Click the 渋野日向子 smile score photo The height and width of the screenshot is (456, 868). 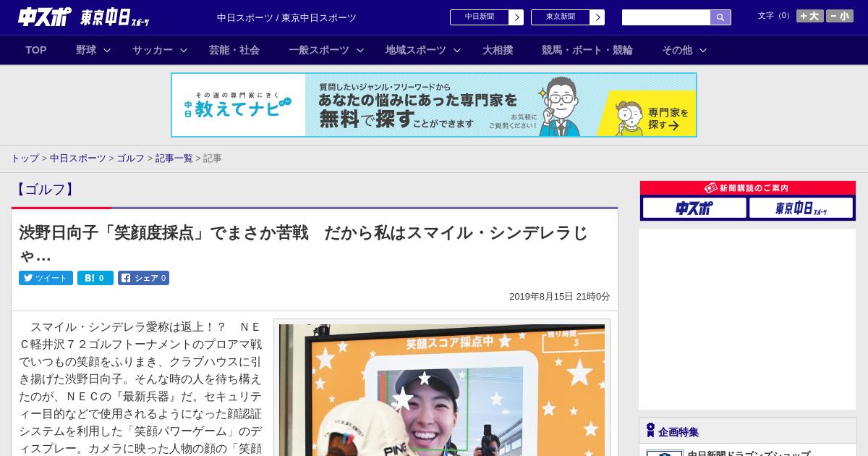click(442, 389)
